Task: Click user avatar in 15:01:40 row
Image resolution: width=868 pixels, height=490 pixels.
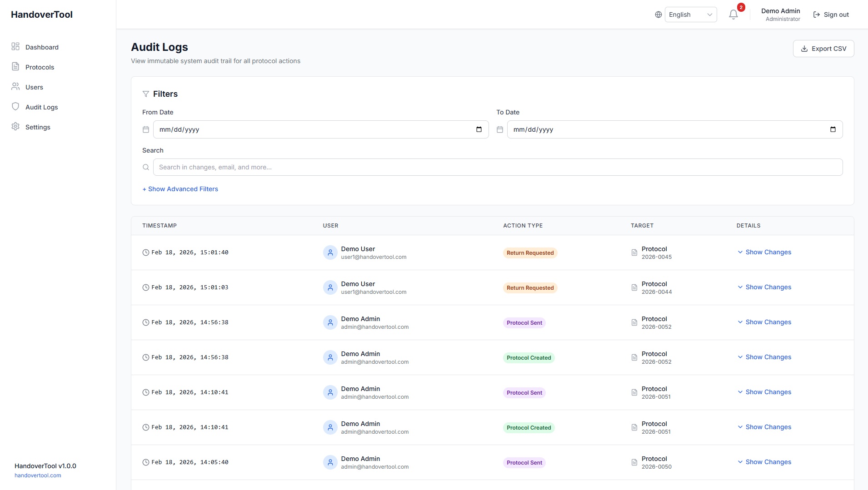Action: [x=330, y=252]
